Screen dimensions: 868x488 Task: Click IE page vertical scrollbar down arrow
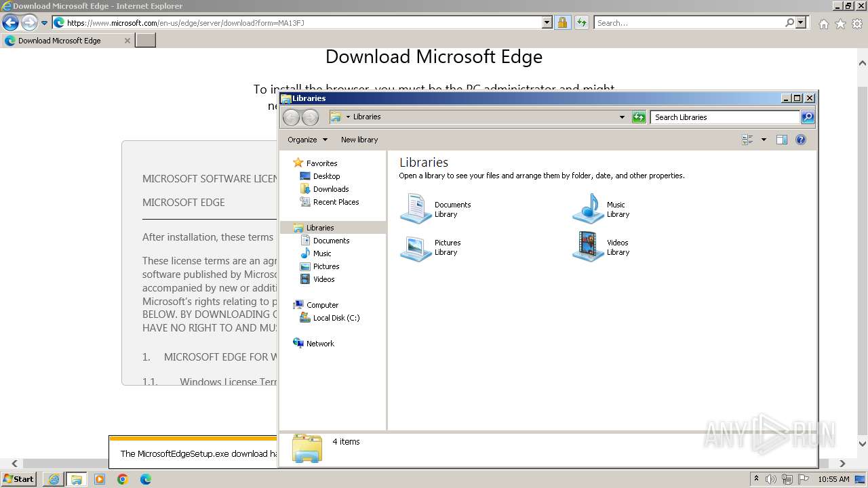click(863, 444)
